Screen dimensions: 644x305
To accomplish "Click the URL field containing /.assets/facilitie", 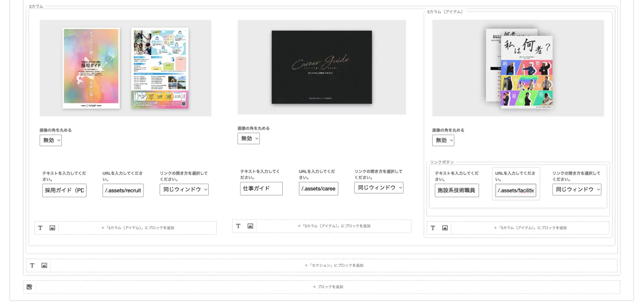I will tap(516, 190).
